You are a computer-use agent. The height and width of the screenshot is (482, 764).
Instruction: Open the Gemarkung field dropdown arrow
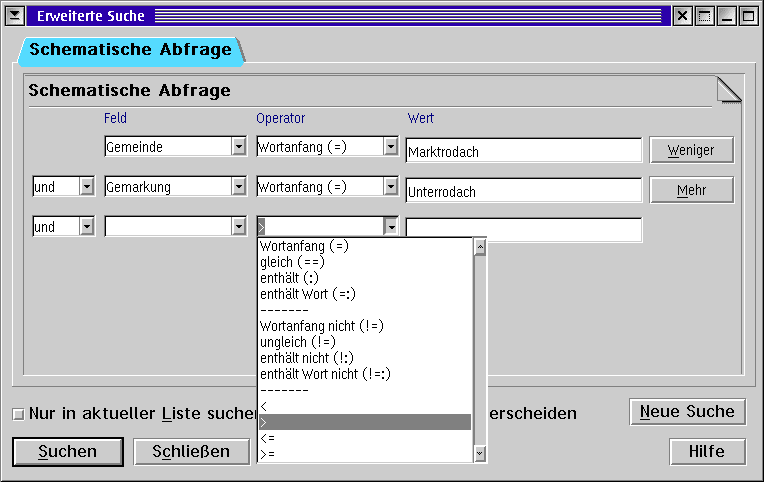239,186
